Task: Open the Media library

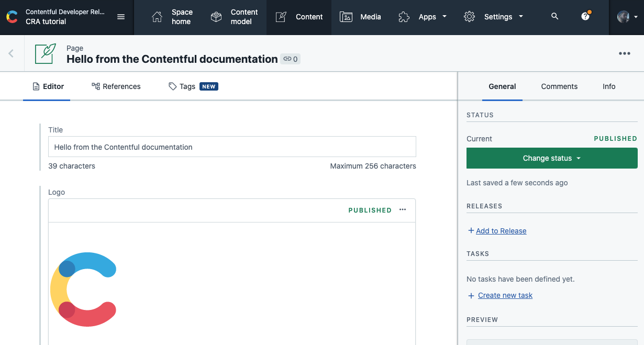Action: tap(361, 17)
